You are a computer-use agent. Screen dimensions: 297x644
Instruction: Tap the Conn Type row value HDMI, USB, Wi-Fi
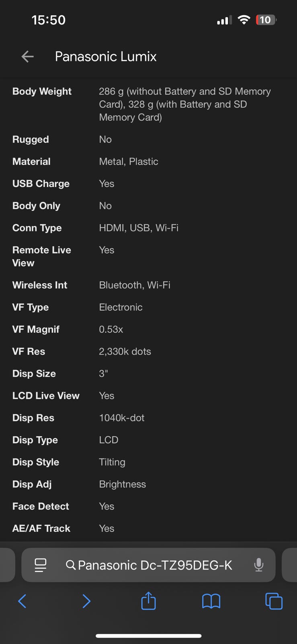[139, 228]
